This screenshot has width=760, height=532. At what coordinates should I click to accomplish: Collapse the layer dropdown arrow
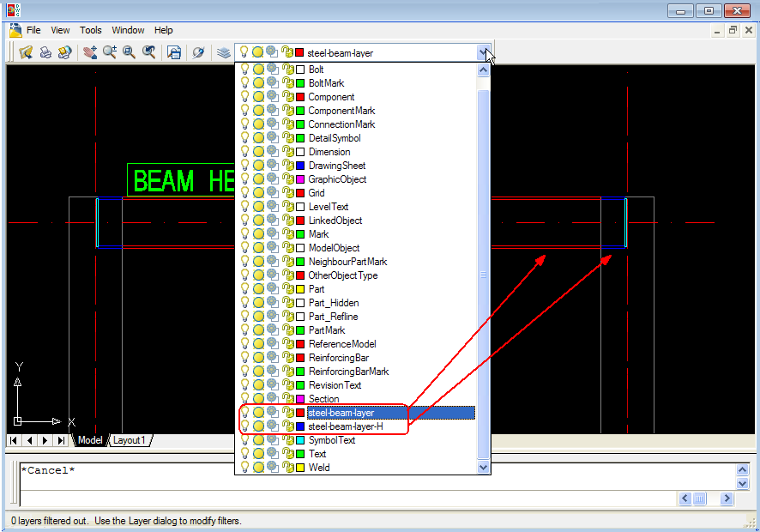tap(483, 51)
